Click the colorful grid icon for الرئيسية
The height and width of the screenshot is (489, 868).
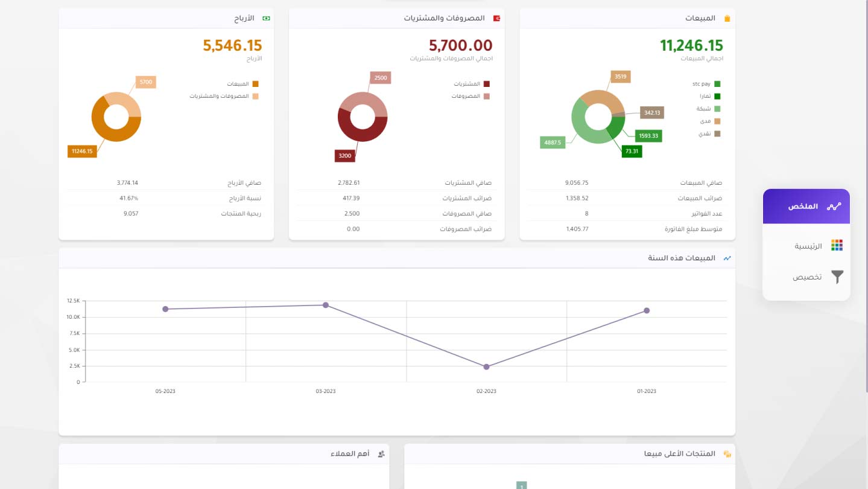click(837, 245)
